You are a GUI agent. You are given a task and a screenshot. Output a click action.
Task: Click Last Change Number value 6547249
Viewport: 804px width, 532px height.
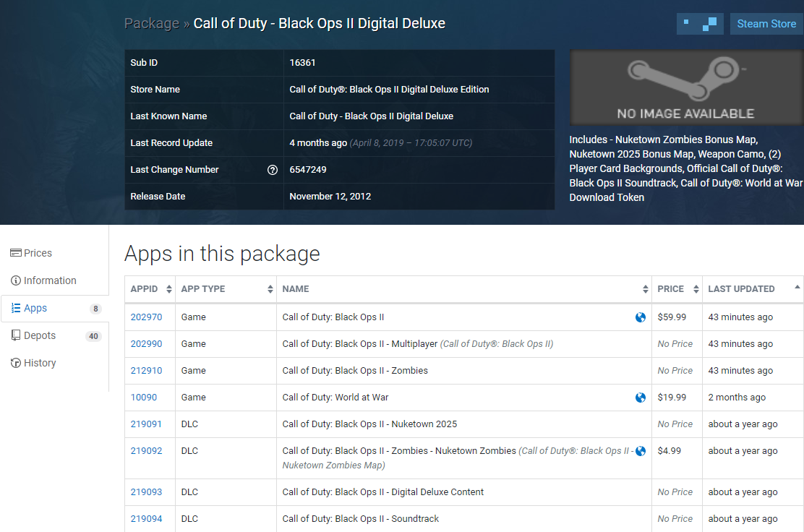(308, 170)
